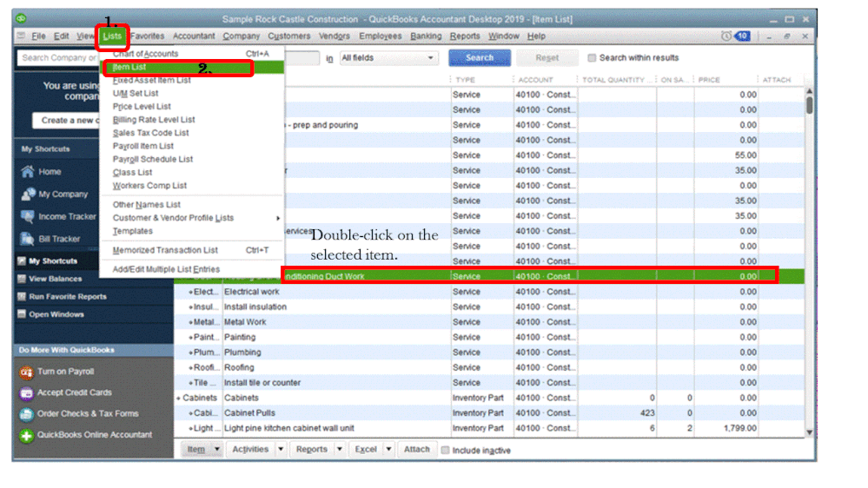Viewport: 868px width, 488px height.
Task: Open the Excel dropdown arrow
Action: coord(388,449)
